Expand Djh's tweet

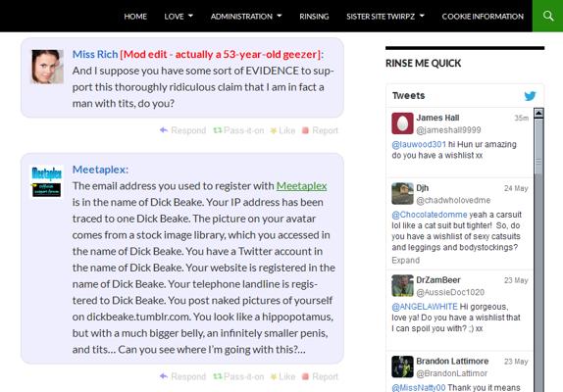(406, 260)
